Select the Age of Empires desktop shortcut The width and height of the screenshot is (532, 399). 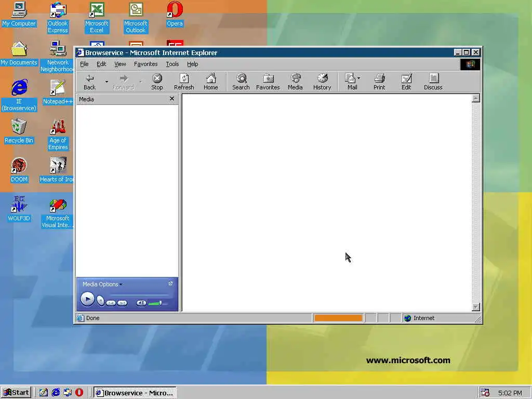pos(58,135)
